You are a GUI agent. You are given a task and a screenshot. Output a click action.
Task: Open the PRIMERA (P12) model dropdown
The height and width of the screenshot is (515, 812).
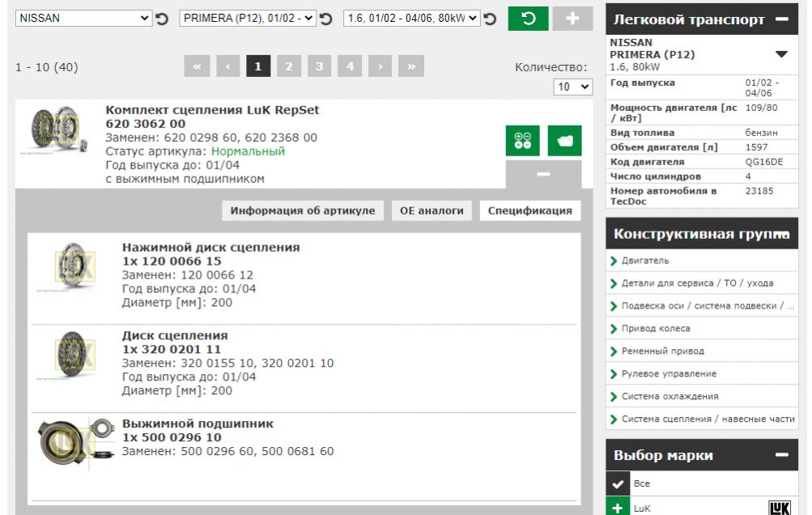pyautogui.click(x=248, y=18)
